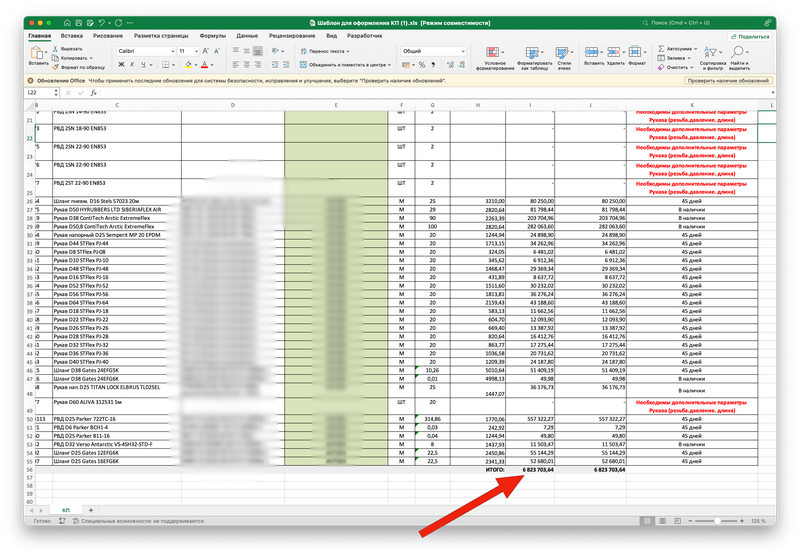Image resolution: width=800 pixels, height=557 pixels.
Task: Increase indent
Action: click(286, 65)
